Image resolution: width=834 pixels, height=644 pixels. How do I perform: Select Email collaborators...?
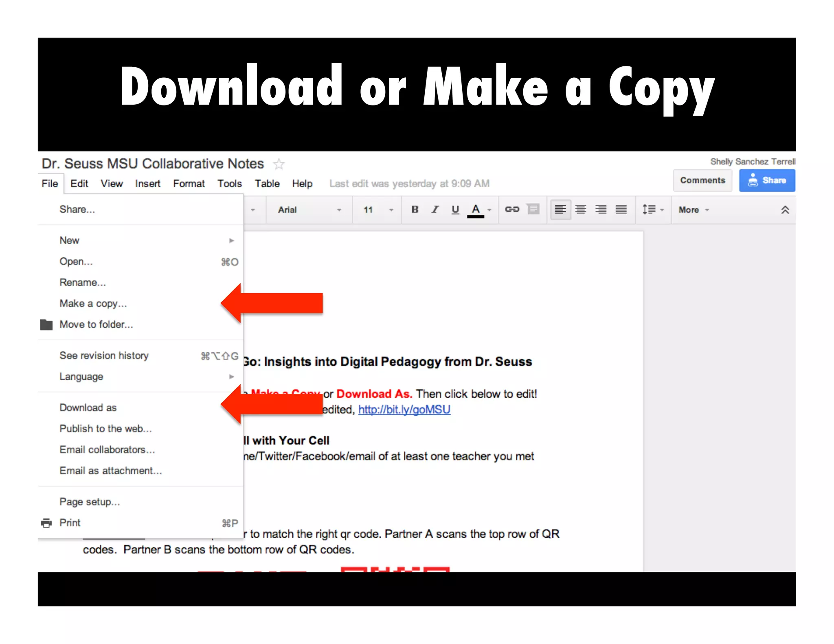[140, 450]
